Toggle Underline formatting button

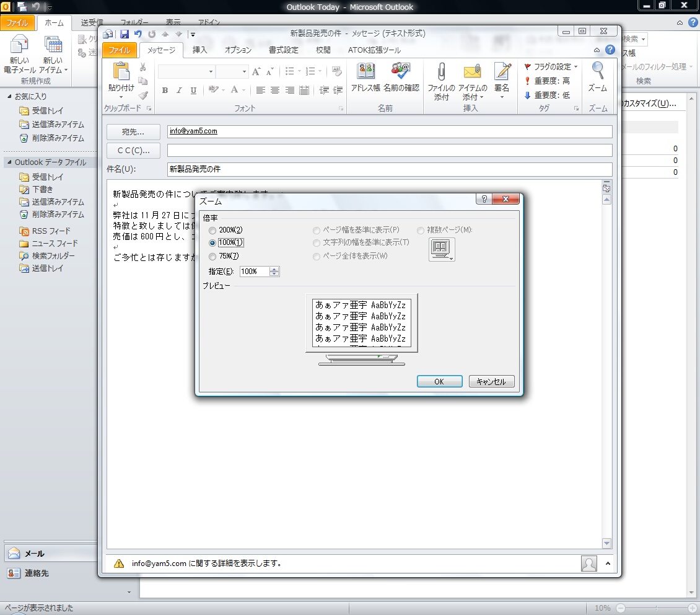[193, 91]
